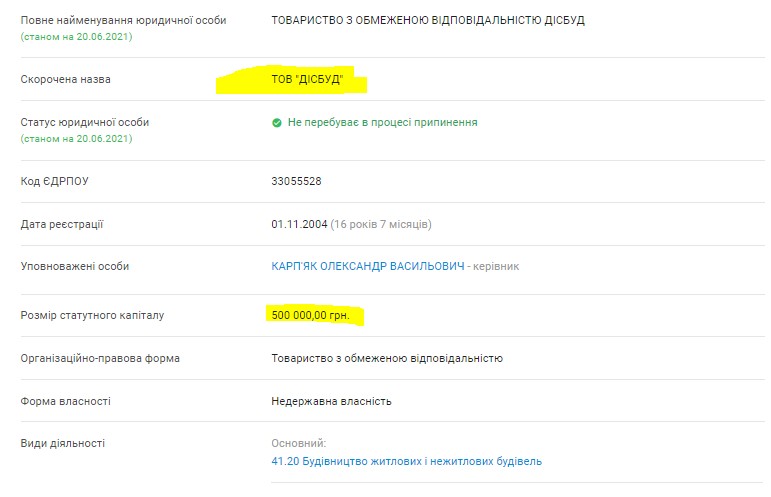Click the Скорочена назва label
The height and width of the screenshot is (497, 771).
point(65,80)
